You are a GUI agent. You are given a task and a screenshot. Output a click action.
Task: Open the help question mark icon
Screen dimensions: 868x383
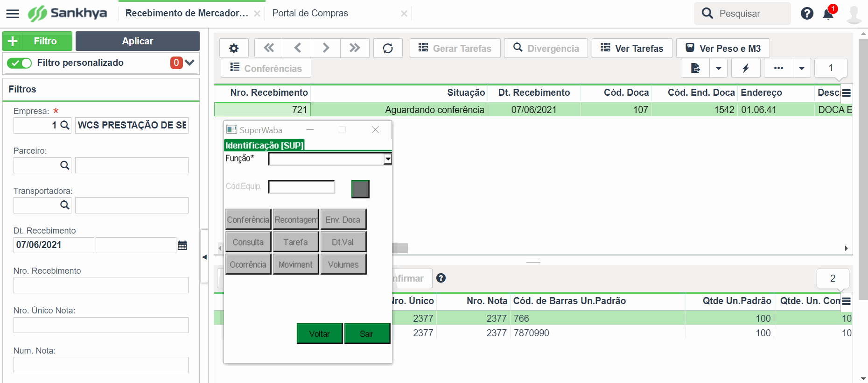[x=807, y=14]
